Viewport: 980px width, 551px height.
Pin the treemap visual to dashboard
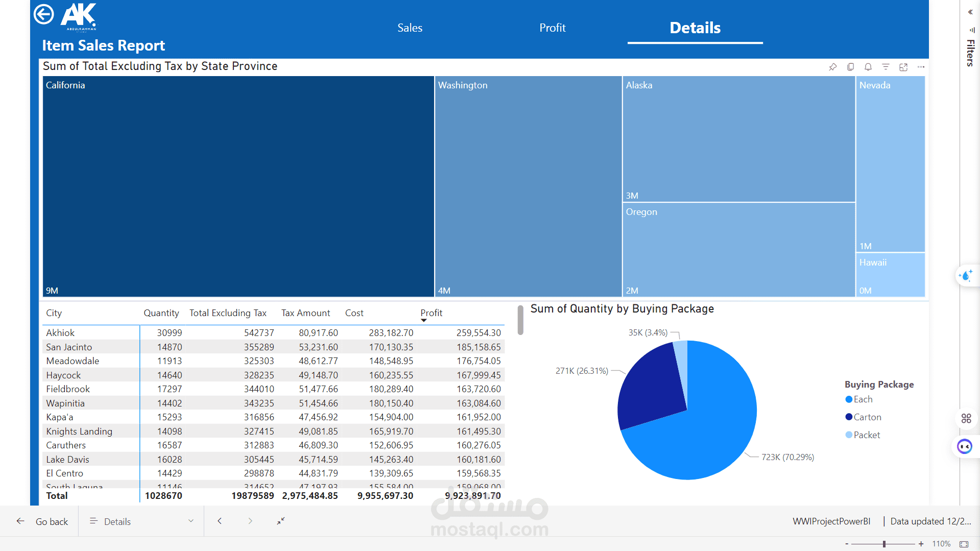tap(832, 67)
